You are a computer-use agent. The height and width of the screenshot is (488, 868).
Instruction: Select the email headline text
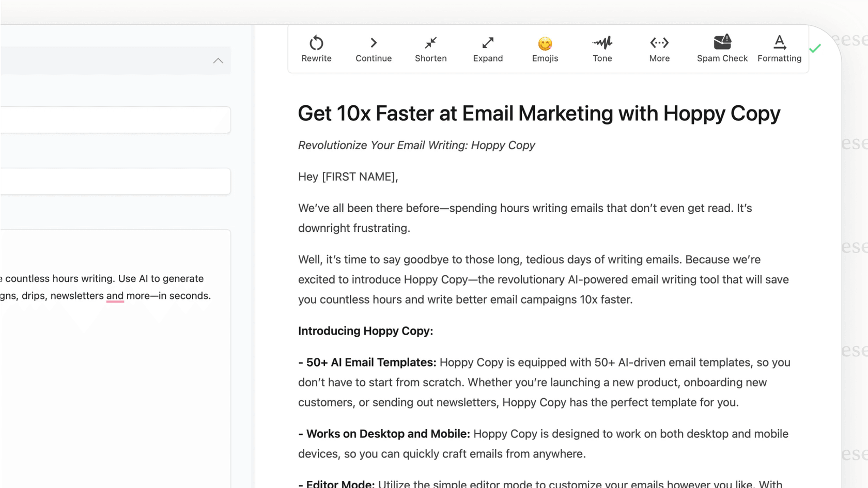(539, 113)
